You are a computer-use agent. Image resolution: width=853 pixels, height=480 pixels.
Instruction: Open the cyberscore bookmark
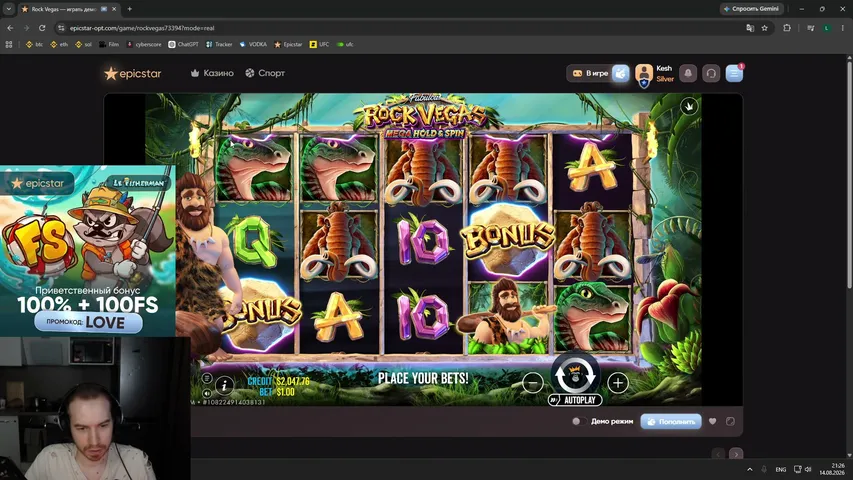tap(144, 45)
